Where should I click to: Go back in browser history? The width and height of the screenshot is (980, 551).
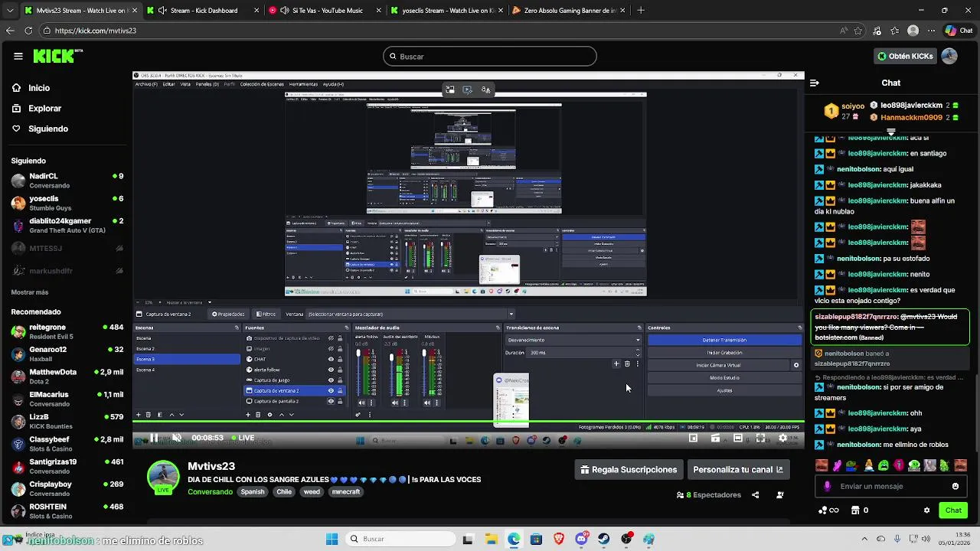click(x=10, y=31)
